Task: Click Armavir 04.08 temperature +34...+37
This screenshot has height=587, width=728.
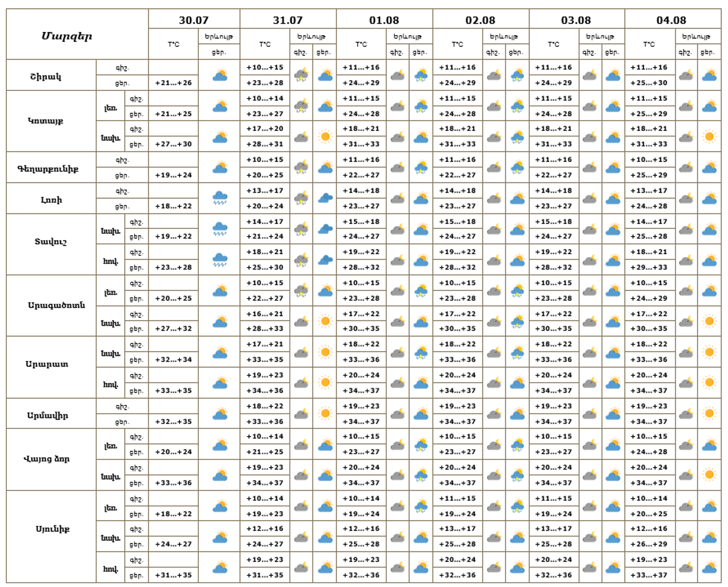Action: [x=649, y=421]
